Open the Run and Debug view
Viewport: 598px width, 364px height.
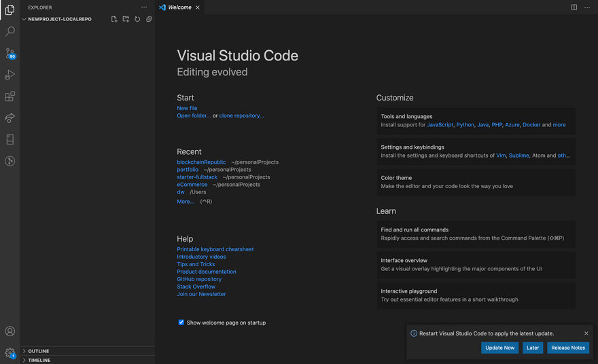point(10,75)
